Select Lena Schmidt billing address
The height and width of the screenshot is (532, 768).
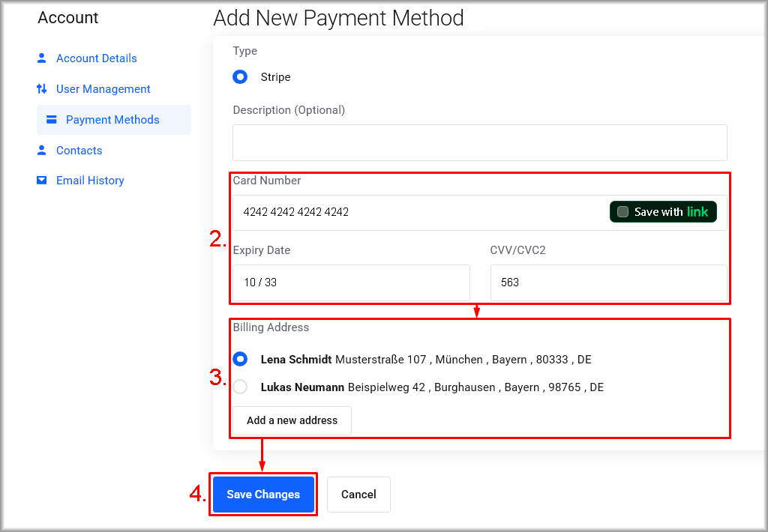pyautogui.click(x=240, y=359)
